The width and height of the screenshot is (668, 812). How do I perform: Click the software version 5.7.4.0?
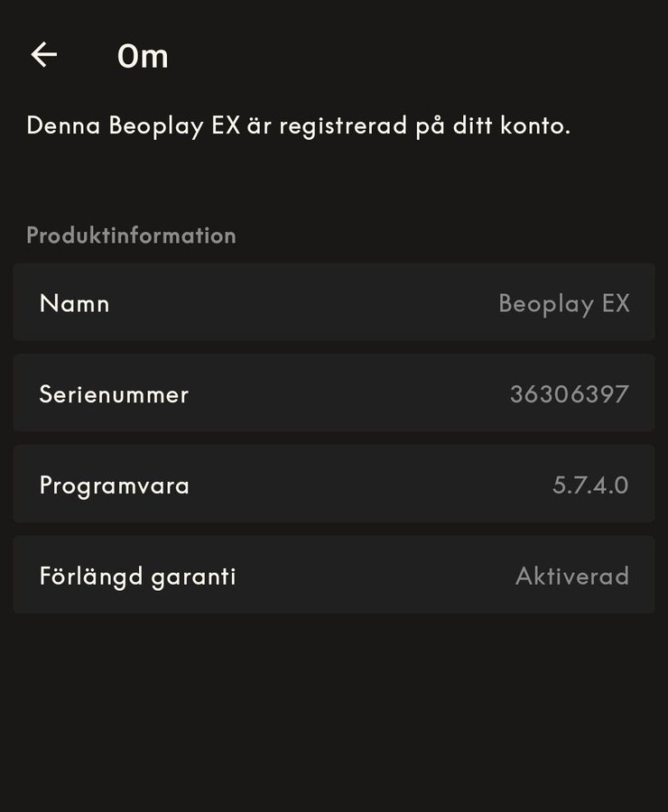tap(590, 485)
